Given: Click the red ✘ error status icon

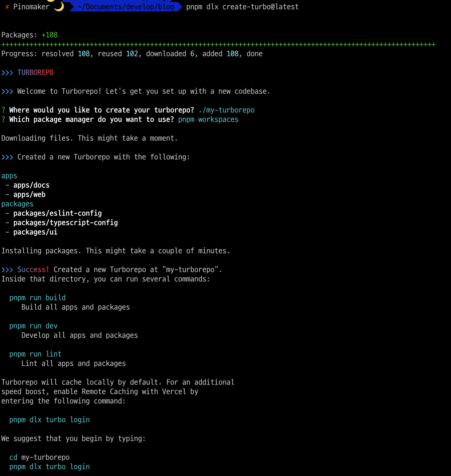Looking at the screenshot, I should [x=7, y=7].
